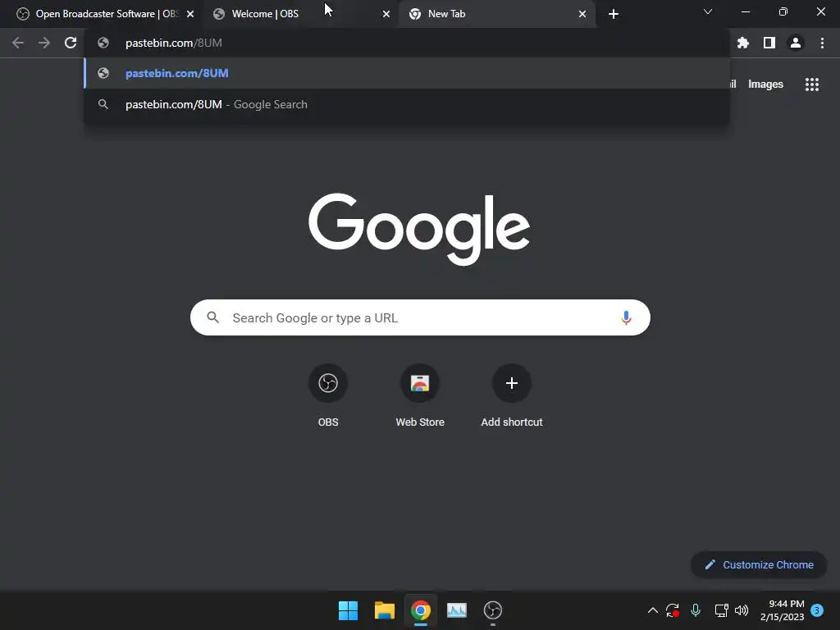Open OBS Studio from taskbar
840x630 pixels.
(493, 610)
